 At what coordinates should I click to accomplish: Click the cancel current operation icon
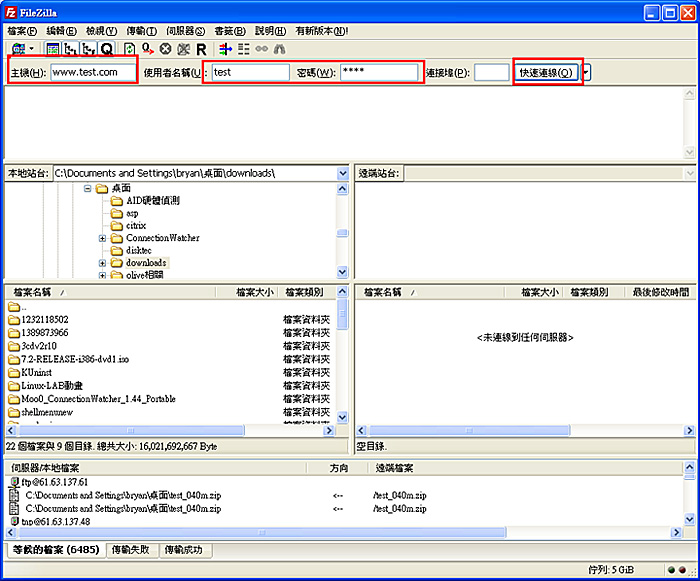point(166,49)
